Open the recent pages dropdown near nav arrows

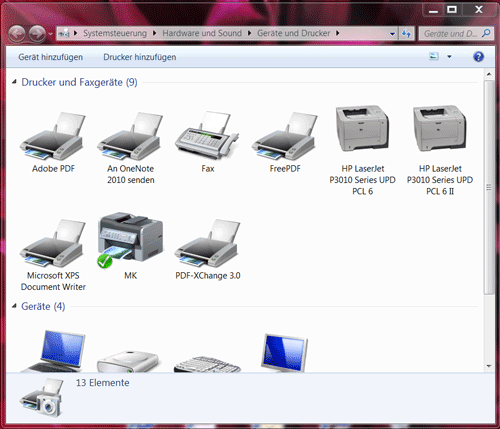coord(51,34)
